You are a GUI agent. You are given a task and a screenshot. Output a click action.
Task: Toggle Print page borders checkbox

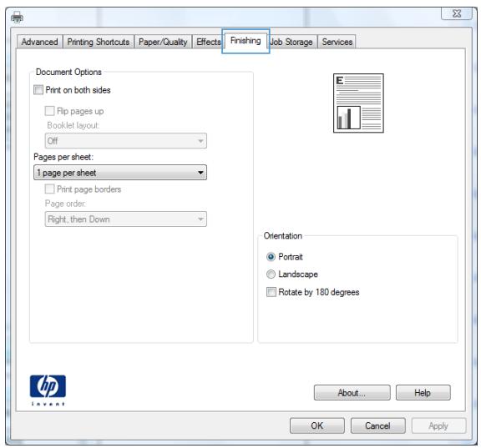point(50,189)
